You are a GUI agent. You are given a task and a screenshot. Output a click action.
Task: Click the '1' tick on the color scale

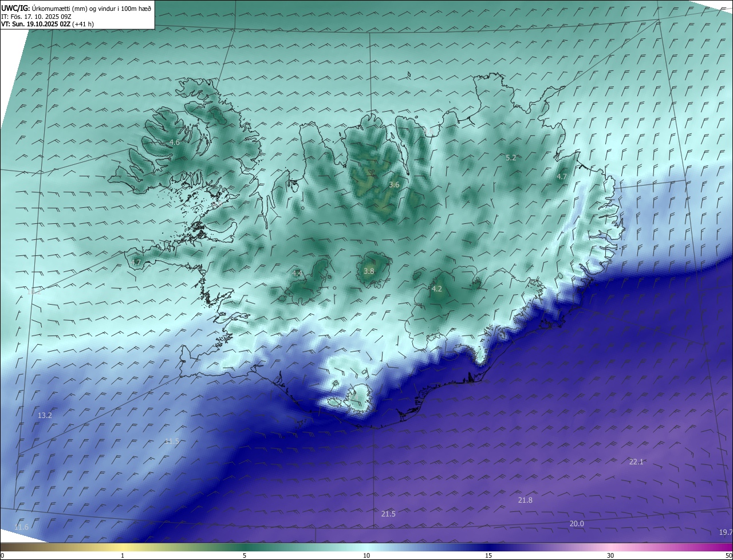pyautogui.click(x=123, y=555)
